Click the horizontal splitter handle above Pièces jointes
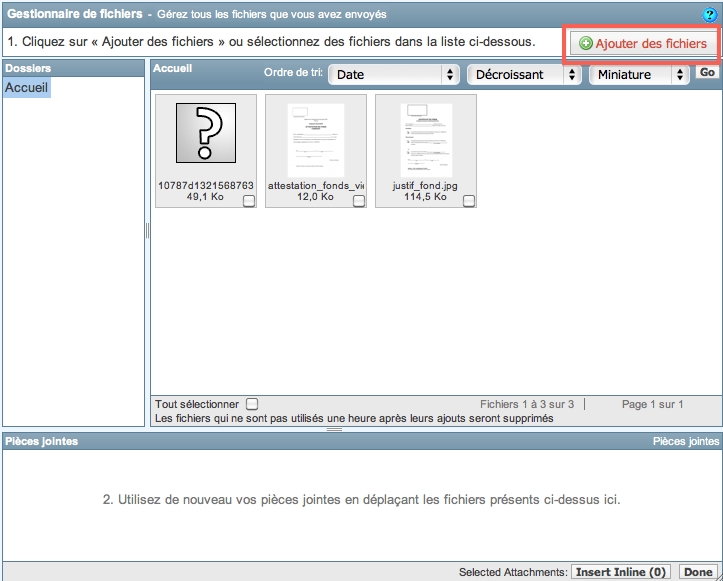 coord(334,429)
